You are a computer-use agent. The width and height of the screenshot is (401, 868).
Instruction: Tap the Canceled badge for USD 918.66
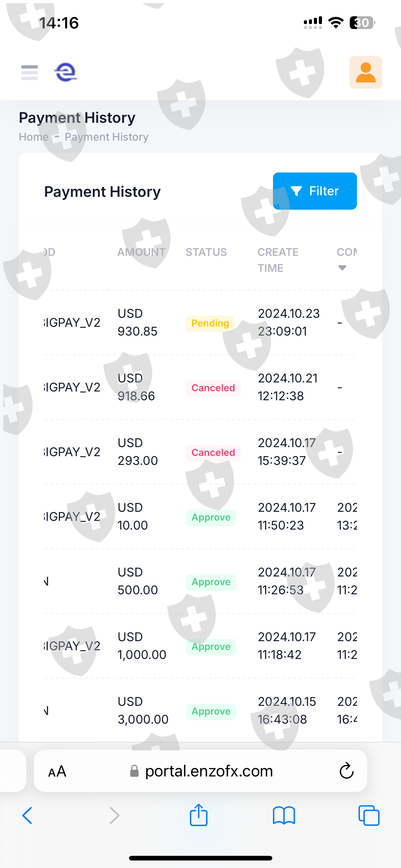click(213, 388)
